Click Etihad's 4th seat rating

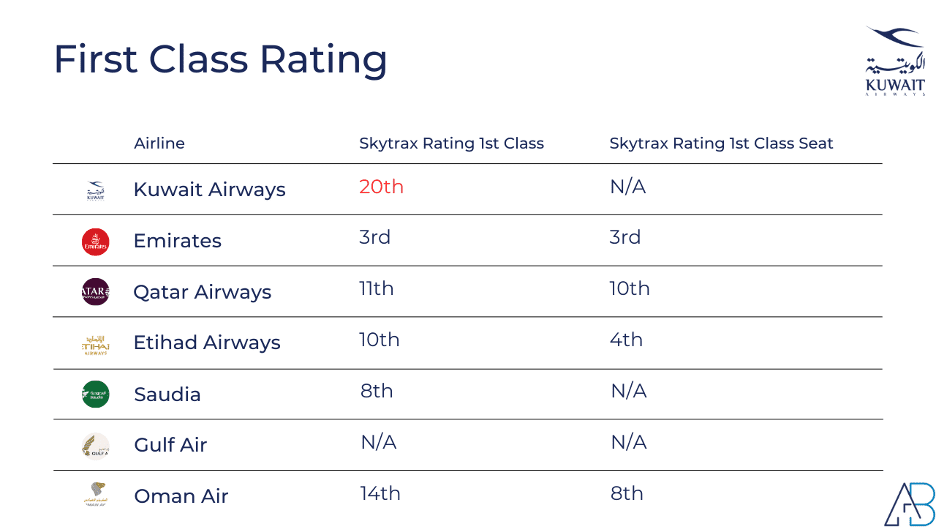[x=626, y=340]
